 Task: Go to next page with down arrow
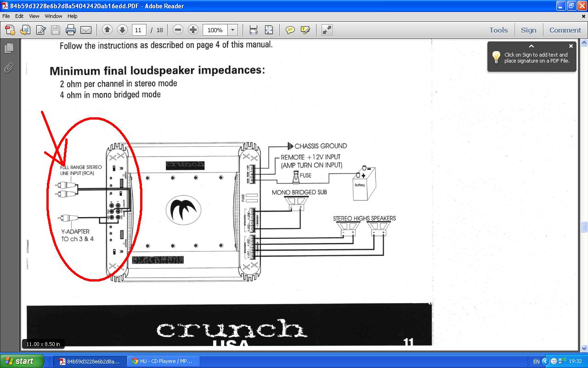122,30
